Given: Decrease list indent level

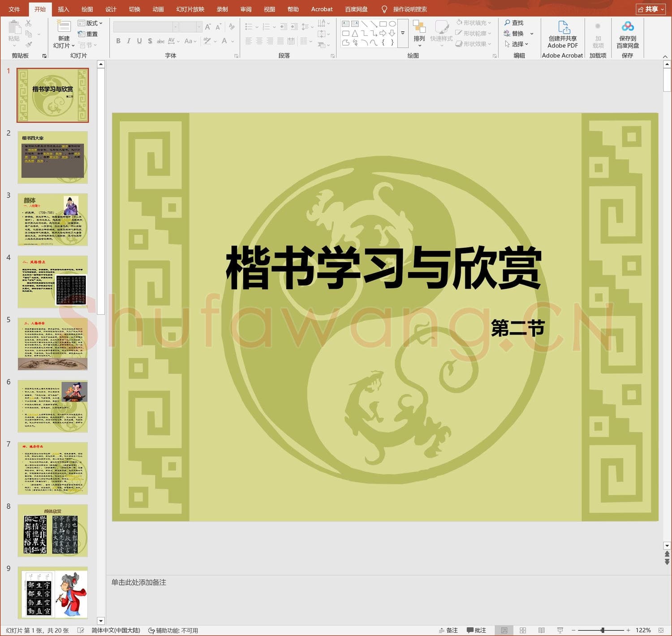Looking at the screenshot, I should click(x=284, y=27).
